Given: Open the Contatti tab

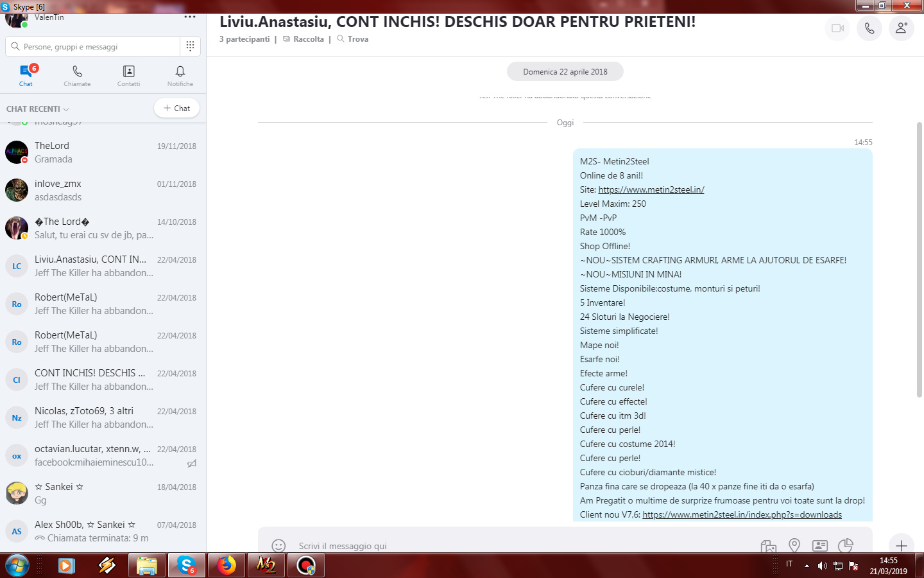Looking at the screenshot, I should coord(128,75).
